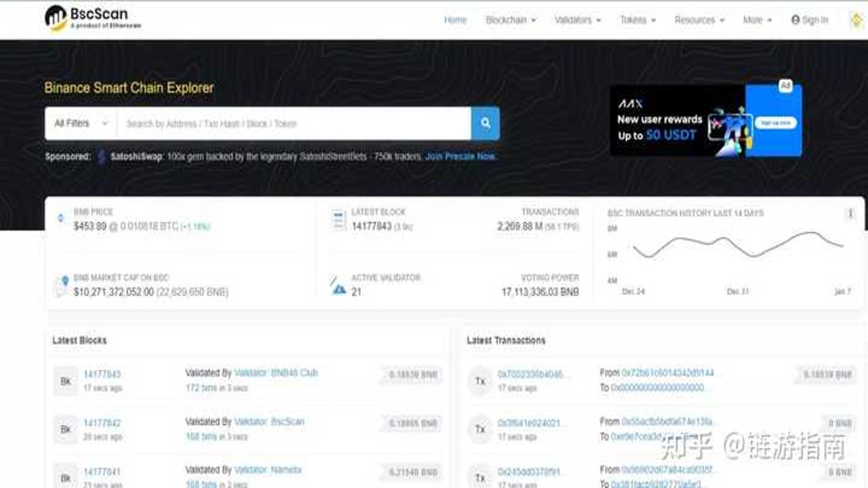This screenshot has height=488, width=868.
Task: Expand the Blockchain menu
Action: [511, 20]
